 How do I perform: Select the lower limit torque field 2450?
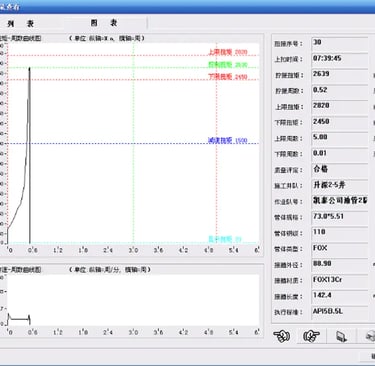click(x=340, y=122)
